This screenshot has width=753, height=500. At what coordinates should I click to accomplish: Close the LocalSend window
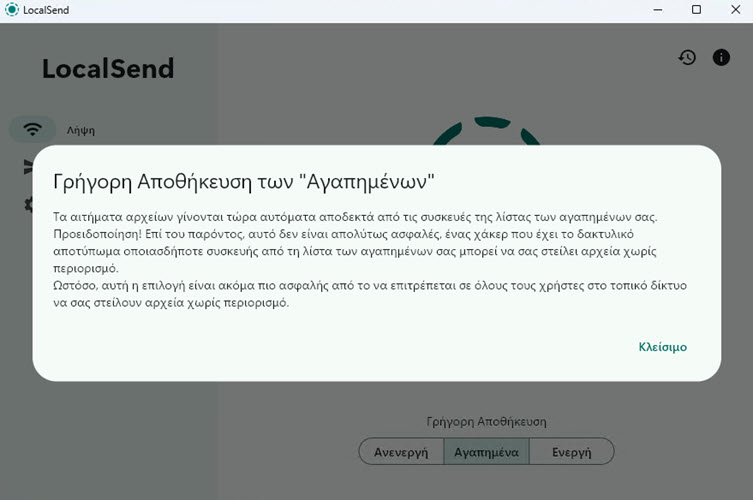pyautogui.click(x=735, y=10)
